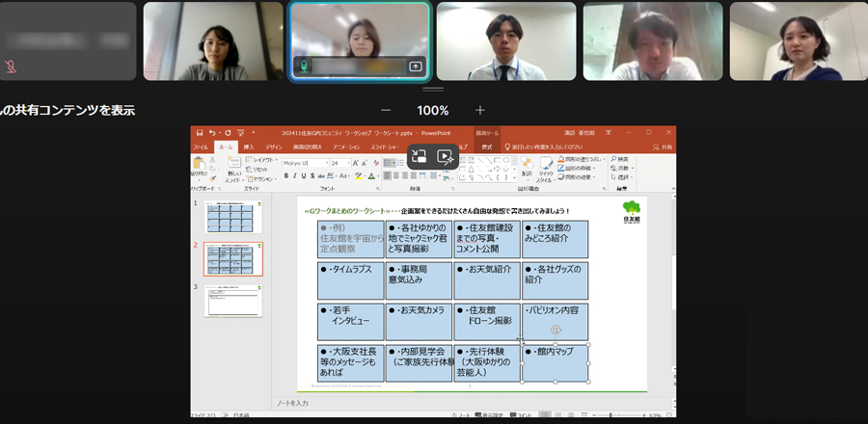Zoom in shared content with plus button

(x=480, y=110)
